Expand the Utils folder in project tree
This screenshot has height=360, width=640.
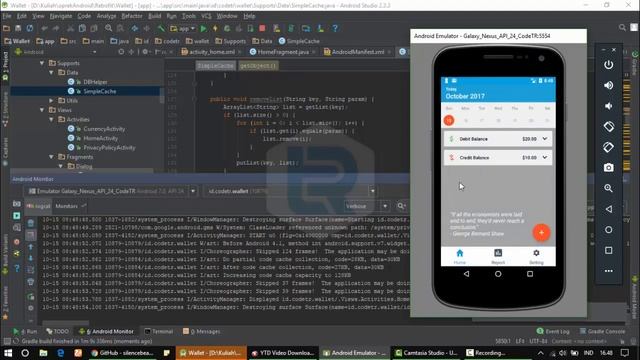[51, 100]
